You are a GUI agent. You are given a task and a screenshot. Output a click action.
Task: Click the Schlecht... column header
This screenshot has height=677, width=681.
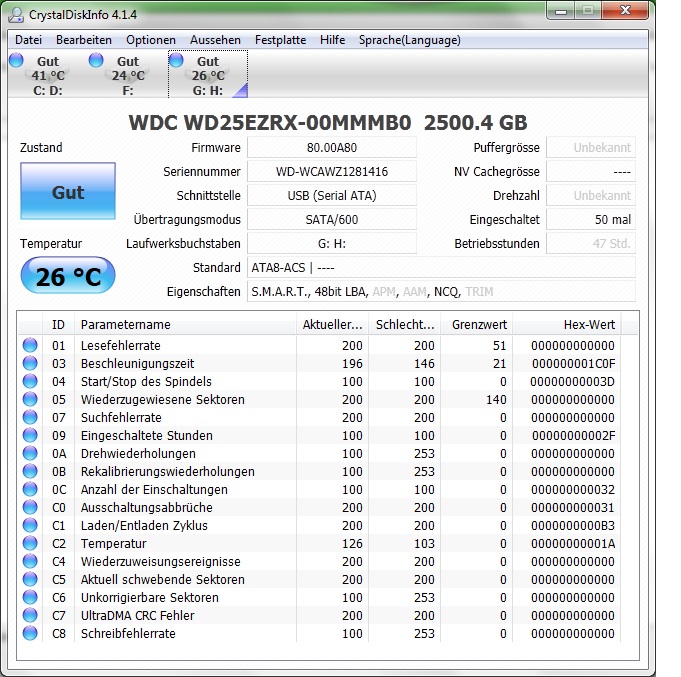coord(404,324)
